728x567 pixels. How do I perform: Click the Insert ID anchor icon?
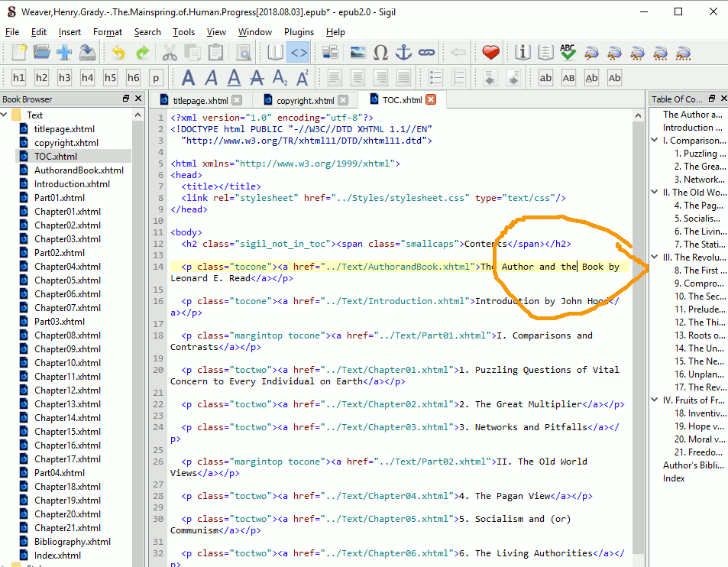pos(403,53)
